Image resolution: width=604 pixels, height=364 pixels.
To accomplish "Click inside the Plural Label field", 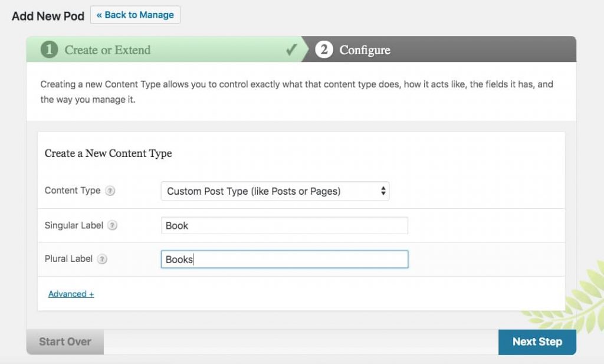I will tap(284, 258).
